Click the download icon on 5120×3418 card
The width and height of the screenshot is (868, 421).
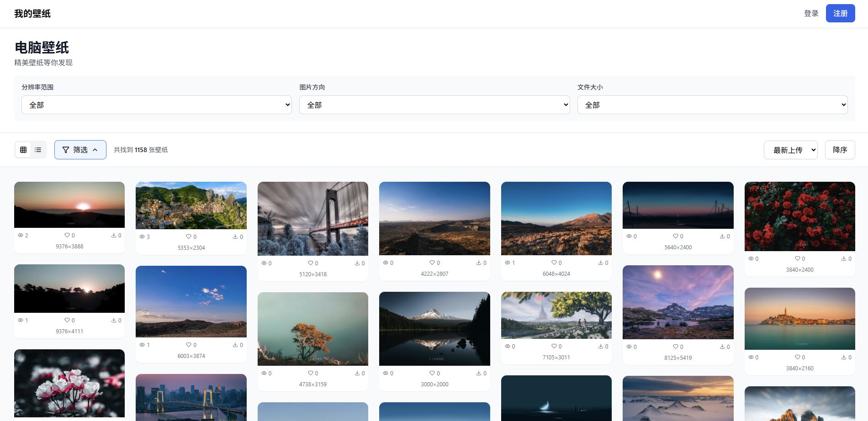[x=357, y=263]
